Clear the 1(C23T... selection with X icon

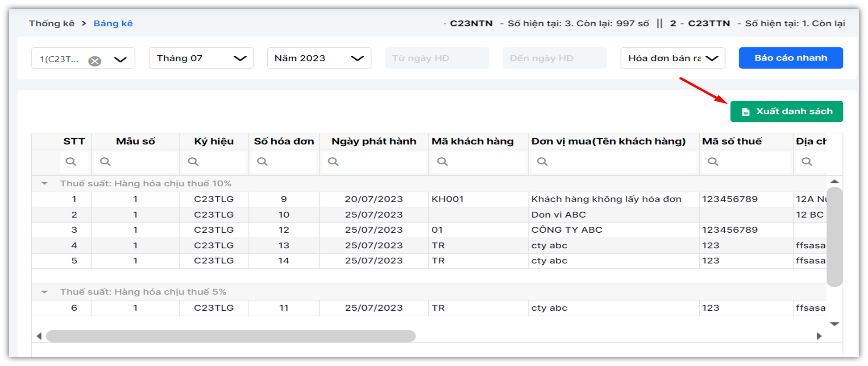[95, 61]
